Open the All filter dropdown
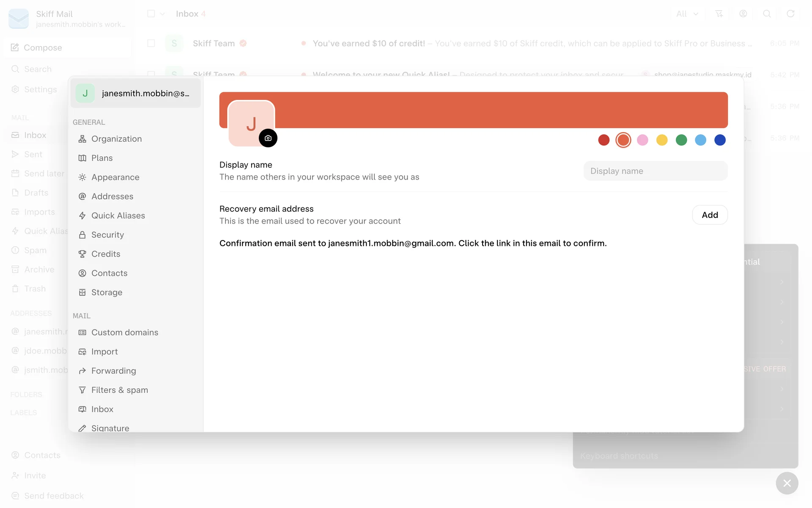The height and width of the screenshot is (508, 812). pos(687,14)
